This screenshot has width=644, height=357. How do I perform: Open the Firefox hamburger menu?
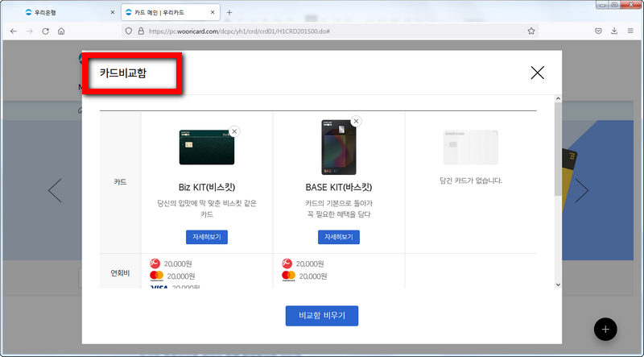pos(630,31)
